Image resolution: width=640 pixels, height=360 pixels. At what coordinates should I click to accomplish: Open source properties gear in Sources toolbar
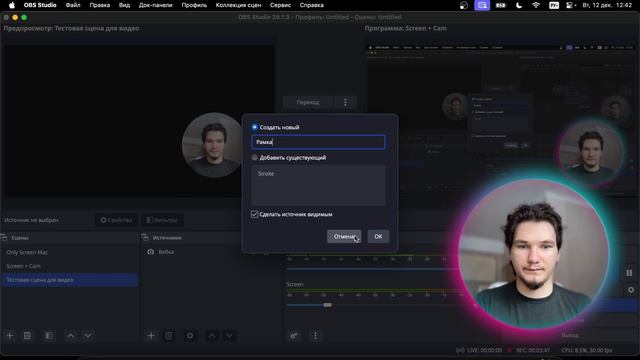coord(190,336)
